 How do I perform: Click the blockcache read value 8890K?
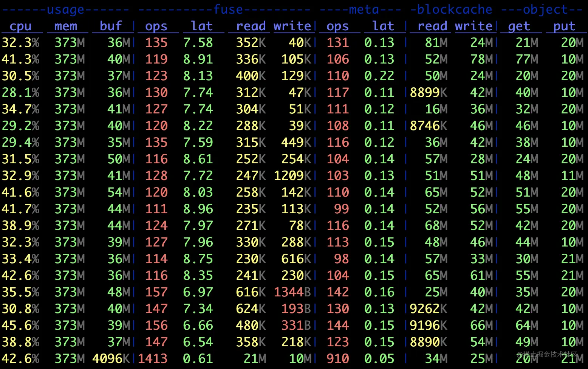tap(429, 342)
